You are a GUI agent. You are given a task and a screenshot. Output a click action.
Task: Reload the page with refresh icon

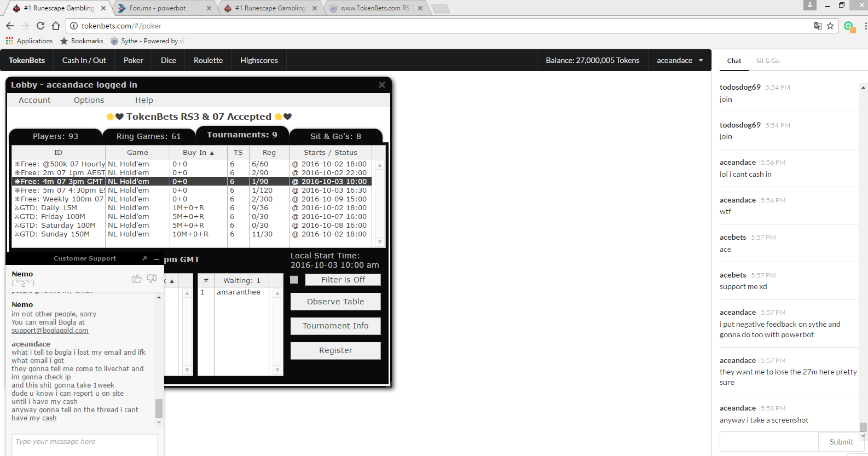[x=40, y=26]
